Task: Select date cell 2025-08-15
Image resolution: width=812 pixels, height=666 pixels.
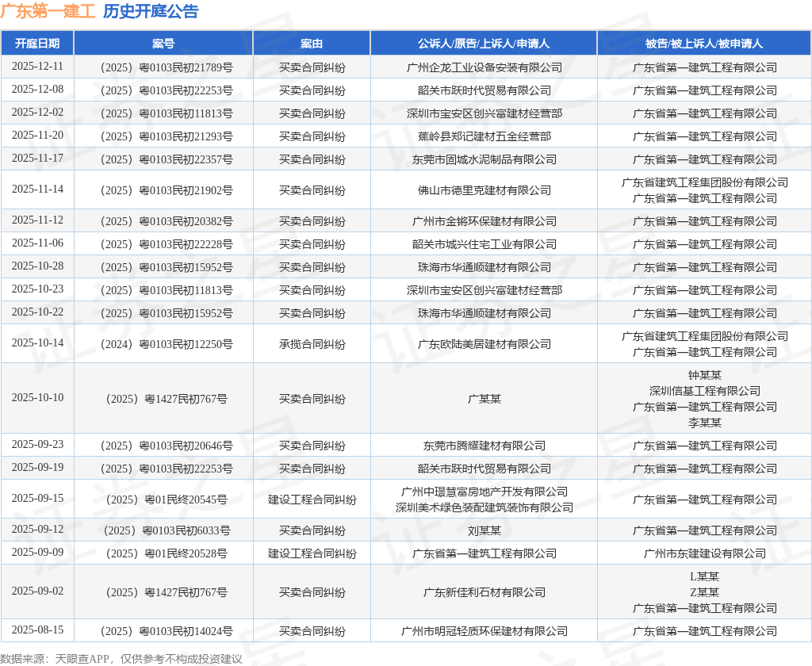Action: [37, 630]
